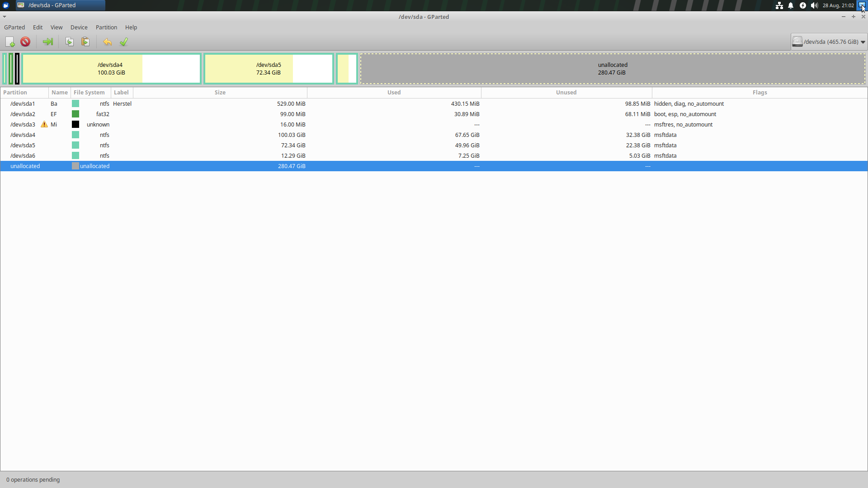Select /dev/sda4 block in disk map

(111, 69)
